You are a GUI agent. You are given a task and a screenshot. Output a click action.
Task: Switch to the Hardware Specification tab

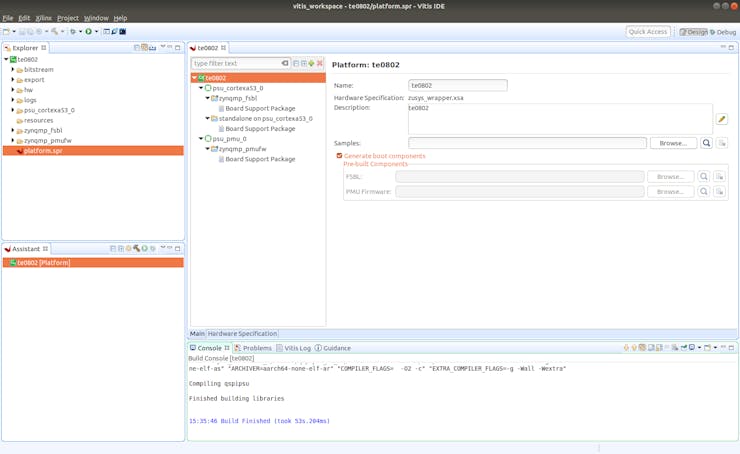click(x=242, y=334)
